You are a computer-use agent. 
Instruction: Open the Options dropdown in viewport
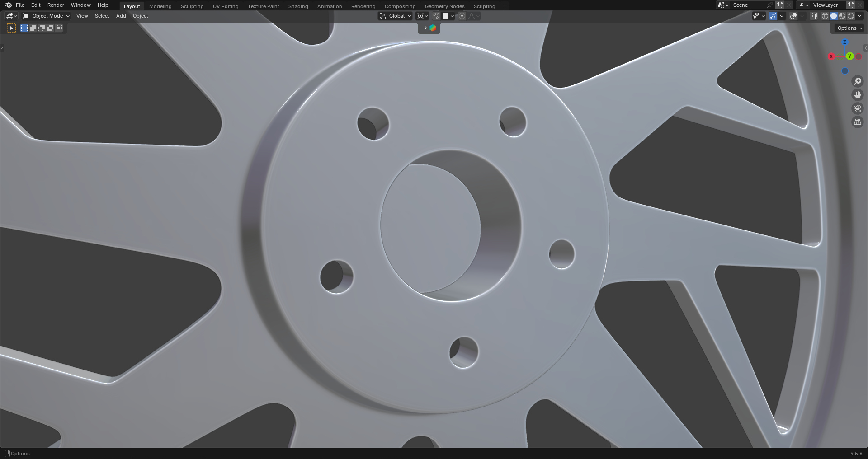coord(849,28)
